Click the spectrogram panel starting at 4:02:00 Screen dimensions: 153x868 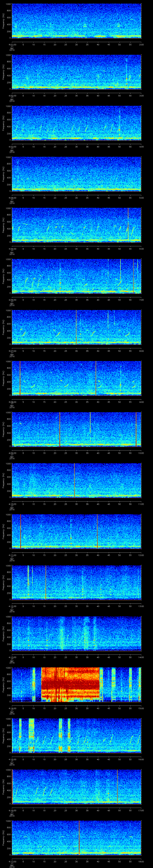[x=77, y=72]
